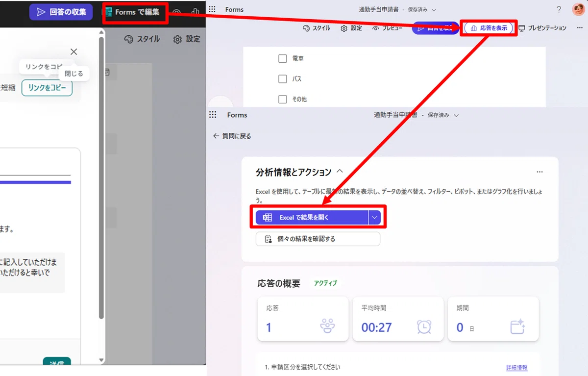
Task: Click 個々の結果を確認する button
Action: click(x=318, y=239)
